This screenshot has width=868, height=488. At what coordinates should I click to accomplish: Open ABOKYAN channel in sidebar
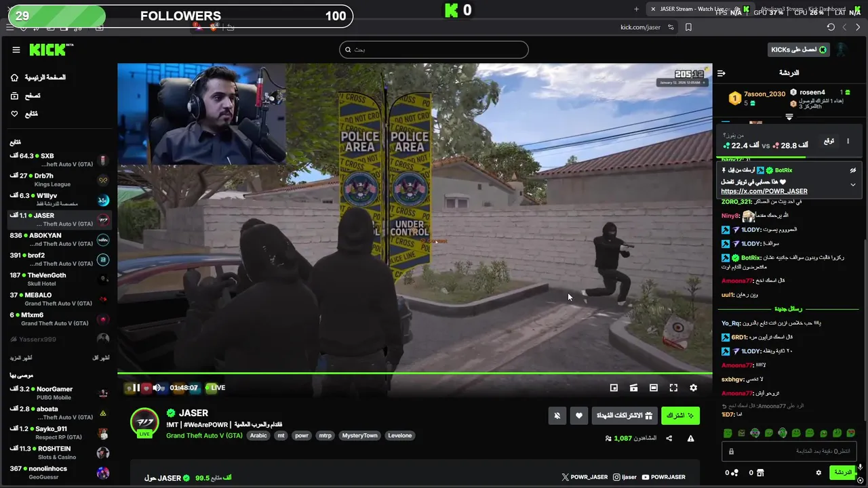[59, 239]
